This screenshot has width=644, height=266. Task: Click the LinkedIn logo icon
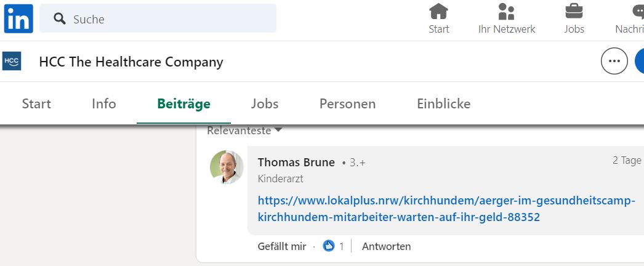[x=18, y=18]
